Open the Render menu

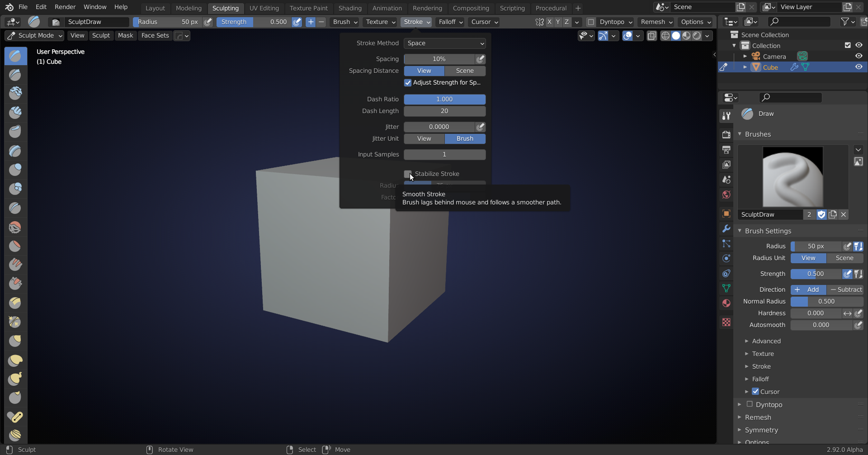pos(65,7)
